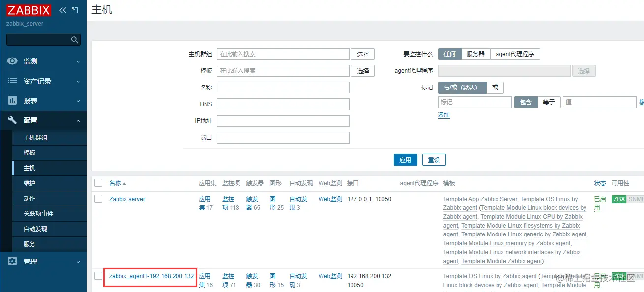Check the zabbix_agent1 row checkbox
Image resolution: width=644 pixels, height=292 pixels.
coord(98,276)
